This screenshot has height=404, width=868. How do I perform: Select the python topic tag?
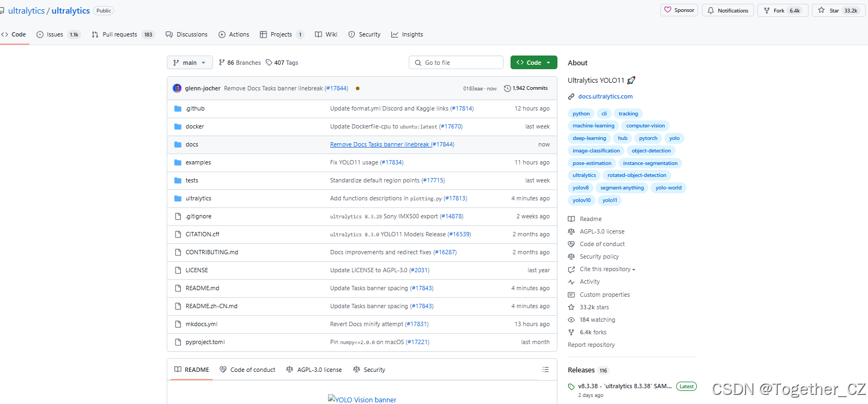(x=581, y=114)
